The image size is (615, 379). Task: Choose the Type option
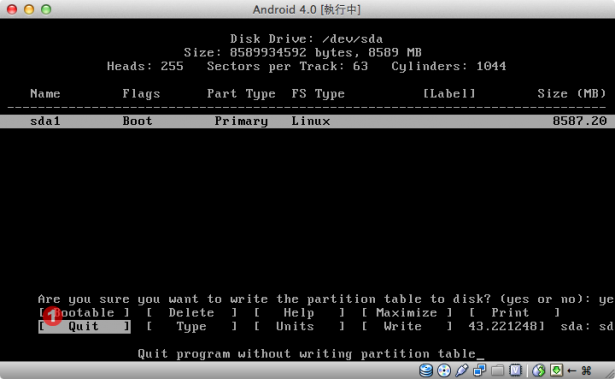[x=192, y=326]
